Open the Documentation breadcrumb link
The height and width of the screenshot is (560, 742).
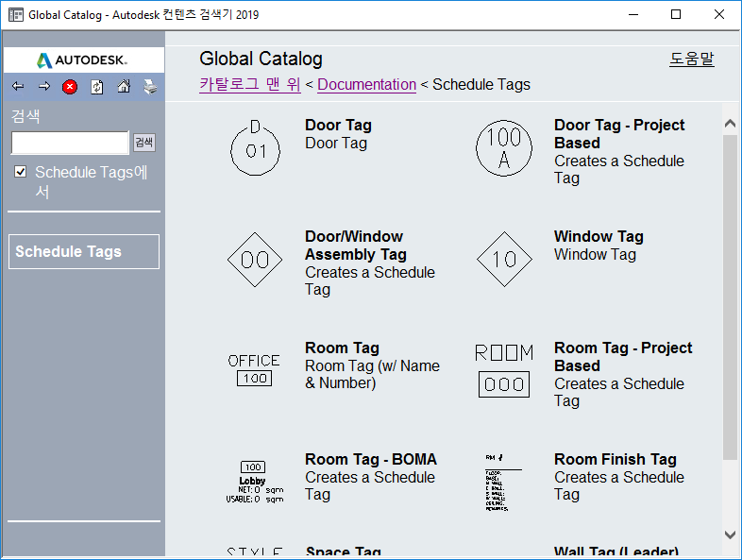click(366, 84)
